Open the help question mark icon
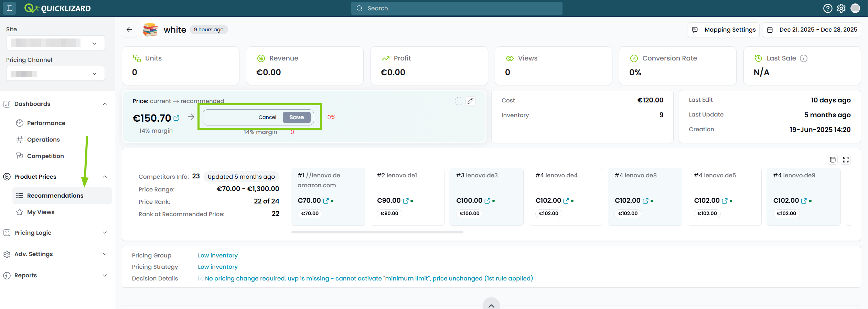This screenshot has height=309, width=868. pyautogui.click(x=827, y=8)
